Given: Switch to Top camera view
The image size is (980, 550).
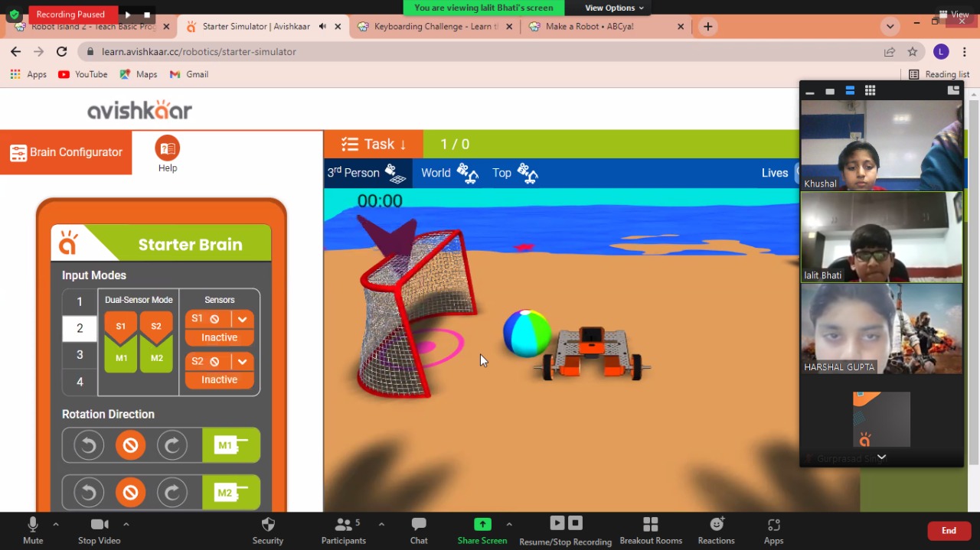Looking at the screenshot, I should (x=514, y=173).
